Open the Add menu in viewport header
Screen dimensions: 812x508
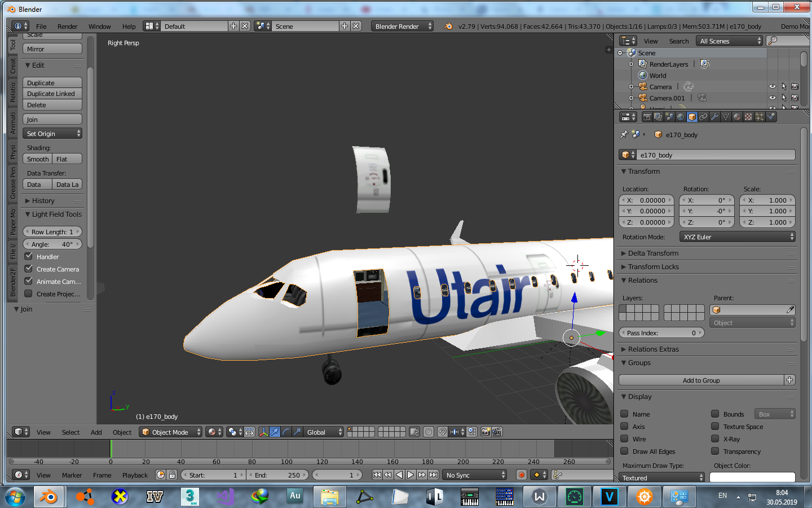point(96,432)
